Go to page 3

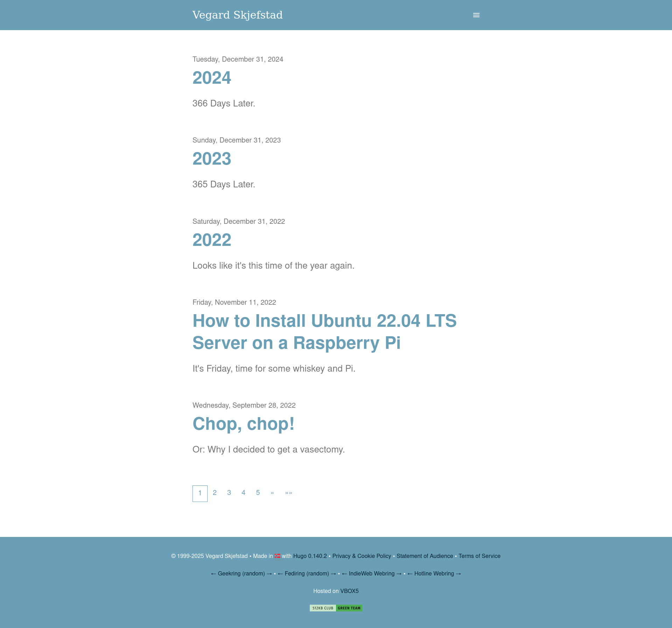(x=229, y=493)
